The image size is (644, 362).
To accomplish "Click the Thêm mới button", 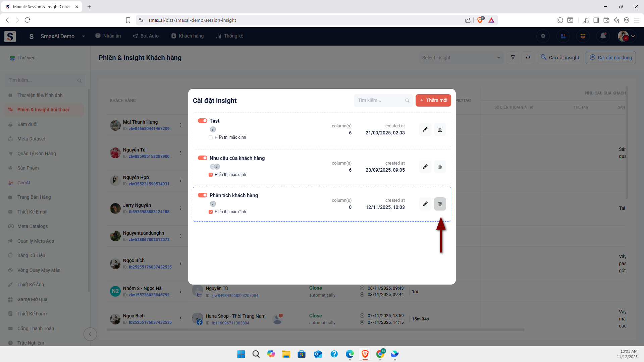I will (x=433, y=100).
